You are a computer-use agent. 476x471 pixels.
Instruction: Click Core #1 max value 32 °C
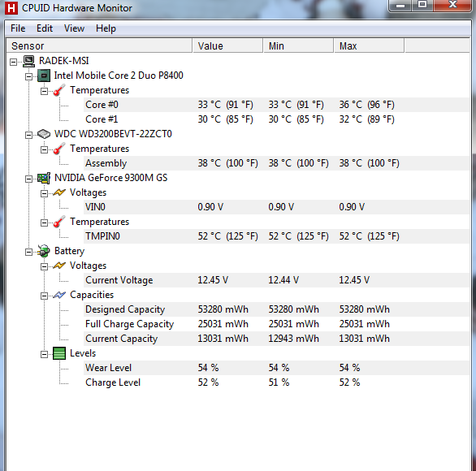click(366, 119)
